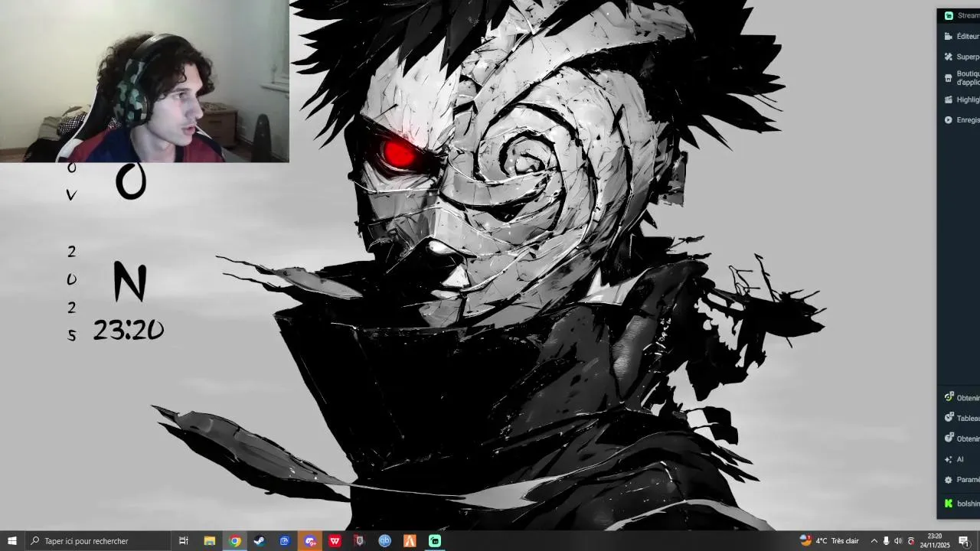
Task: Switch to Google Chrome in taskbar
Action: pyautogui.click(x=235, y=541)
